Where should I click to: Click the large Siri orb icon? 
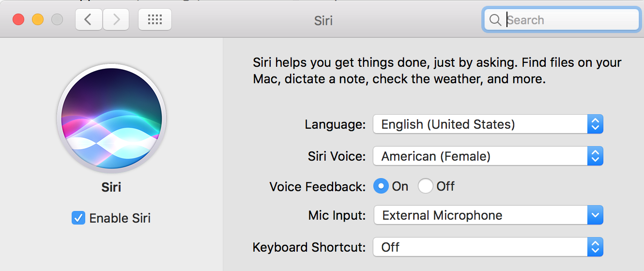(111, 118)
